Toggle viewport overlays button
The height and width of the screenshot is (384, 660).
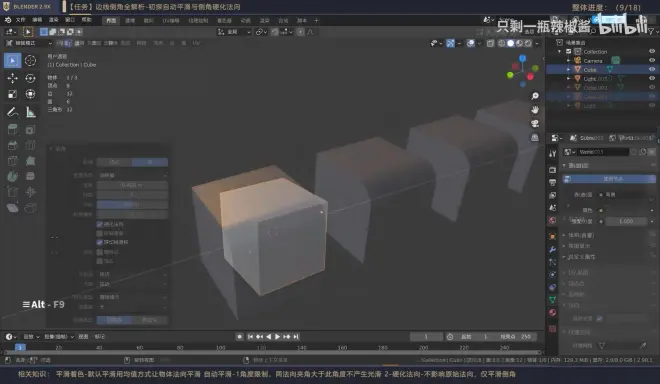tap(471, 43)
